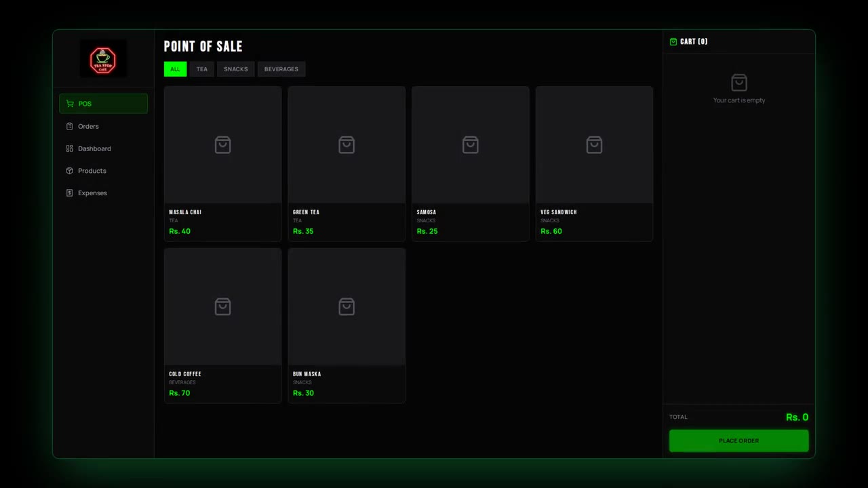Go to the Dashboard page
This screenshot has width=868, height=488.
(103, 148)
